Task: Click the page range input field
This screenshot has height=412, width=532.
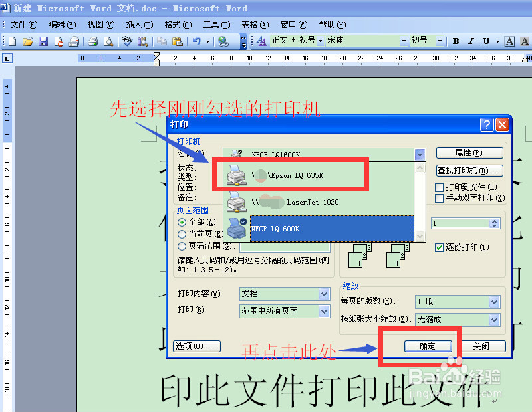Action: coord(285,247)
